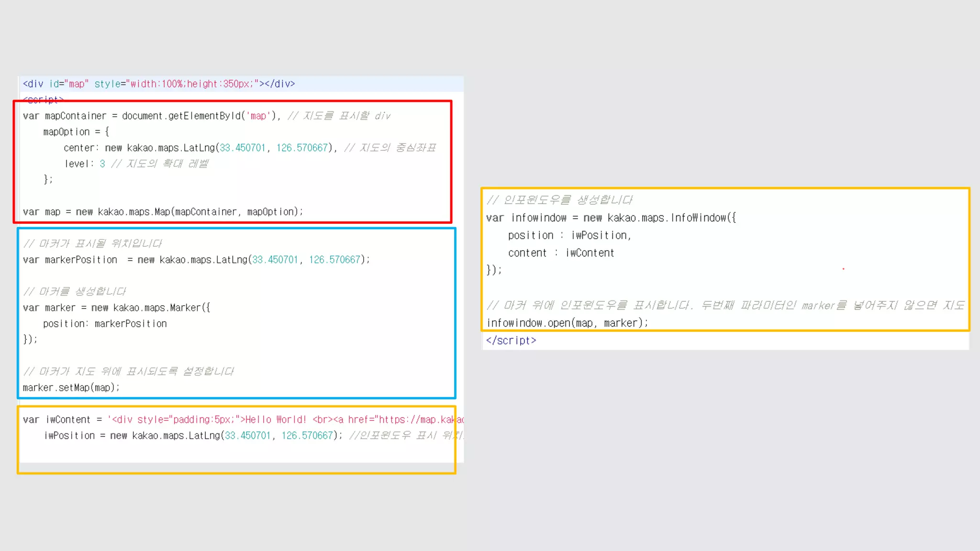Click the marker.setMap(map) call
Viewport: 980px width, 551px height.
(x=71, y=387)
